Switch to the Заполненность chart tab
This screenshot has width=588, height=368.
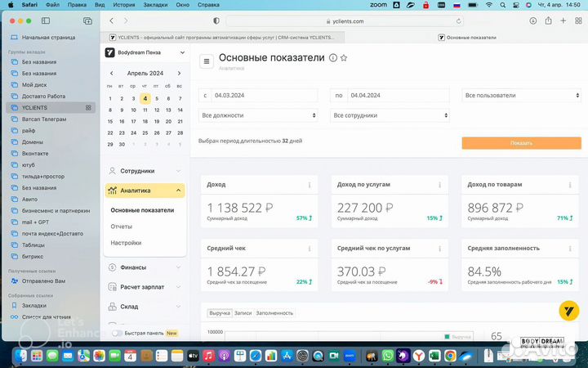tap(274, 312)
